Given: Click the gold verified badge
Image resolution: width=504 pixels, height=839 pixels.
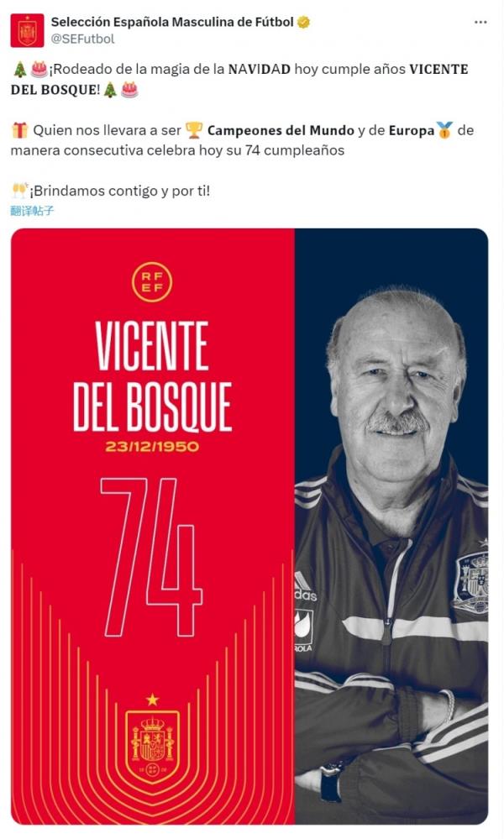Looking at the screenshot, I should tap(304, 22).
